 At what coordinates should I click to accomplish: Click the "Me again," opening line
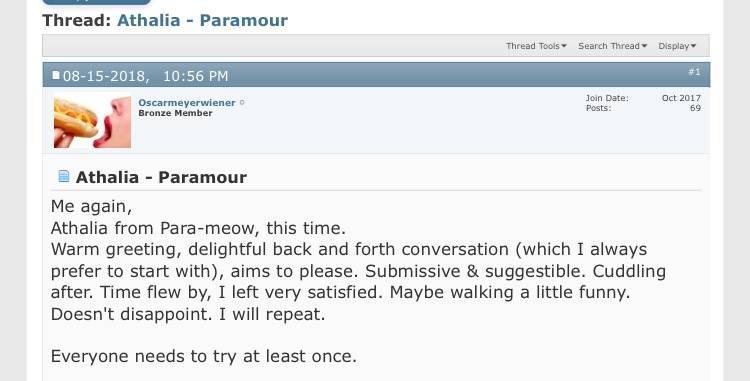(91, 207)
